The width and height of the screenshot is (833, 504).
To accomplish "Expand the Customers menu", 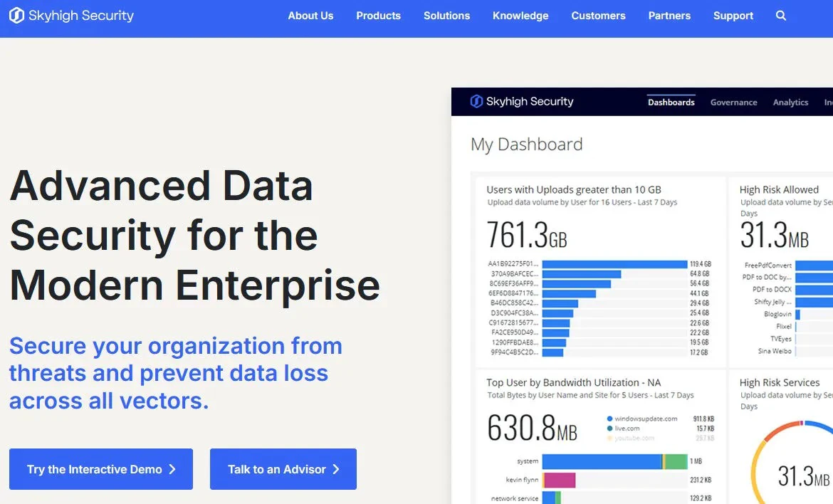I will coord(598,16).
